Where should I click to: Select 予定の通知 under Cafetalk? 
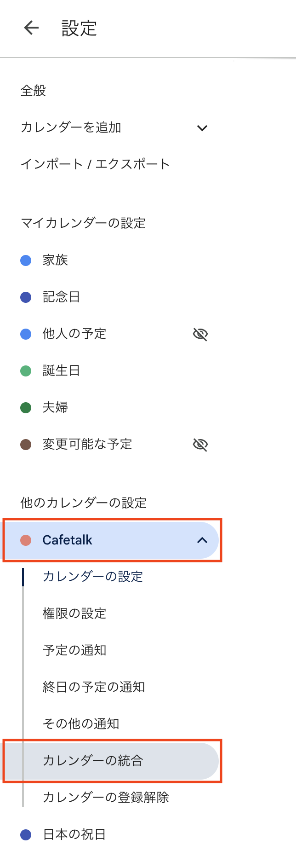pyautogui.click(x=74, y=650)
